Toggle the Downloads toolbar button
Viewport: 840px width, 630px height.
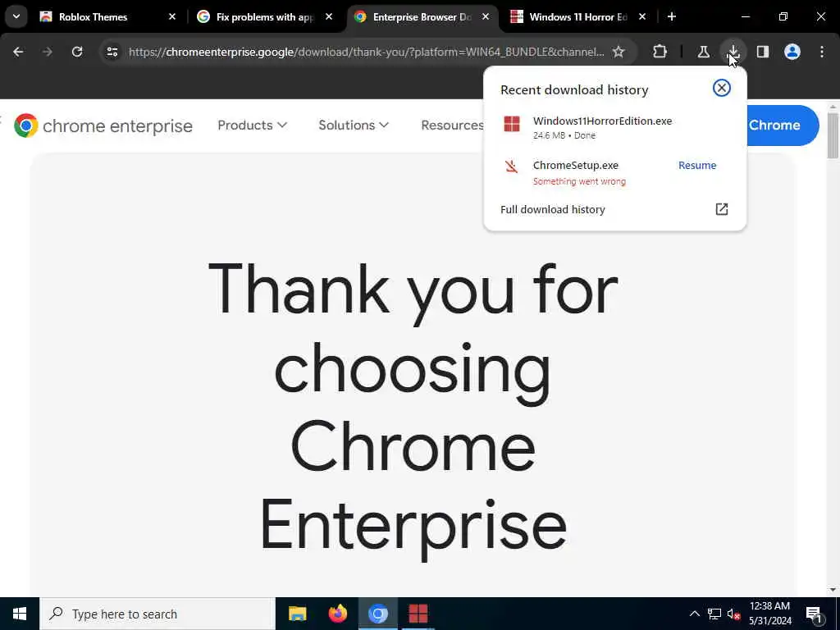tap(733, 52)
